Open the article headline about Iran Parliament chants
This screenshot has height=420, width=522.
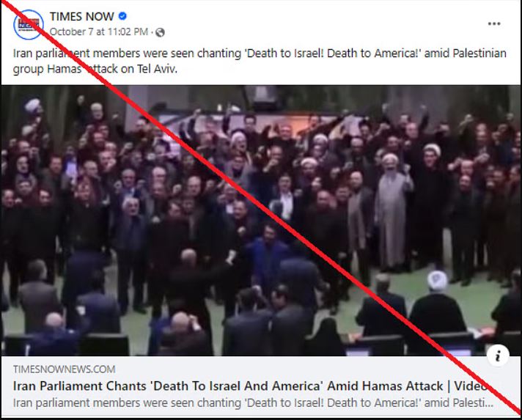pos(253,386)
